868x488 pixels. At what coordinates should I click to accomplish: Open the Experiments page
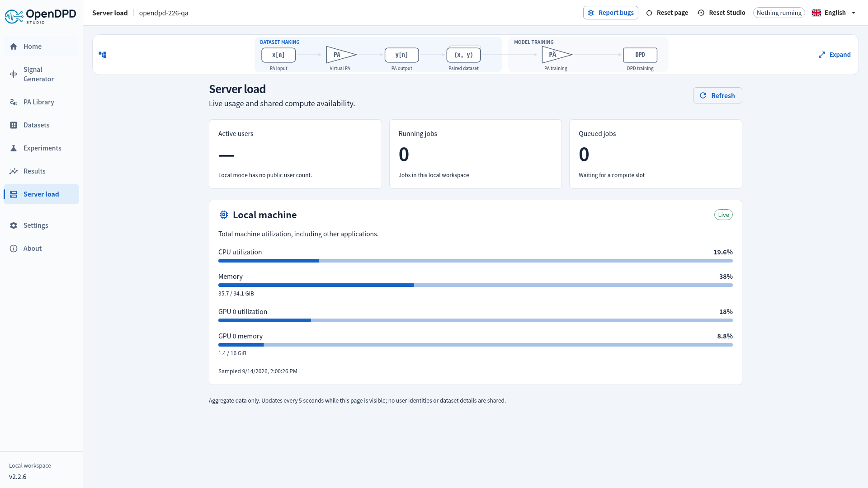41,148
